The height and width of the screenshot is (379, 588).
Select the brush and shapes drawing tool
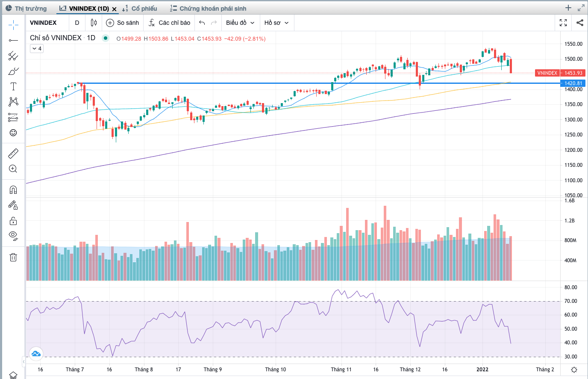13,71
